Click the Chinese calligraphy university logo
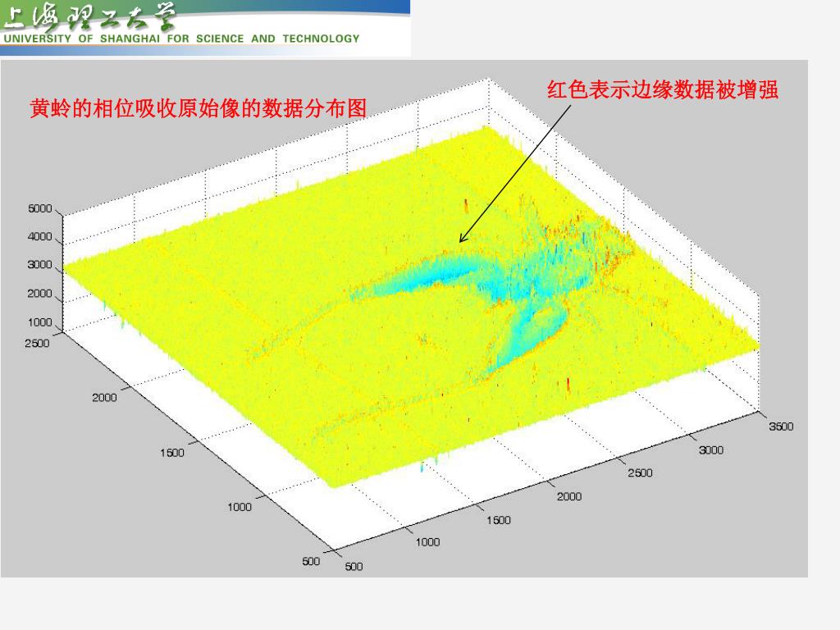This screenshot has height=630, width=840. click(89, 16)
